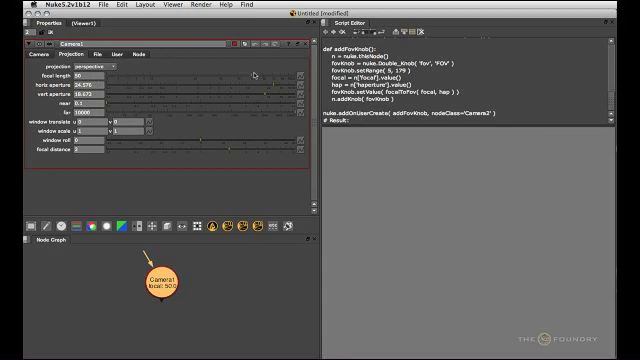
Task: Click next script arrow in Script Editor
Action: (x=333, y=32)
